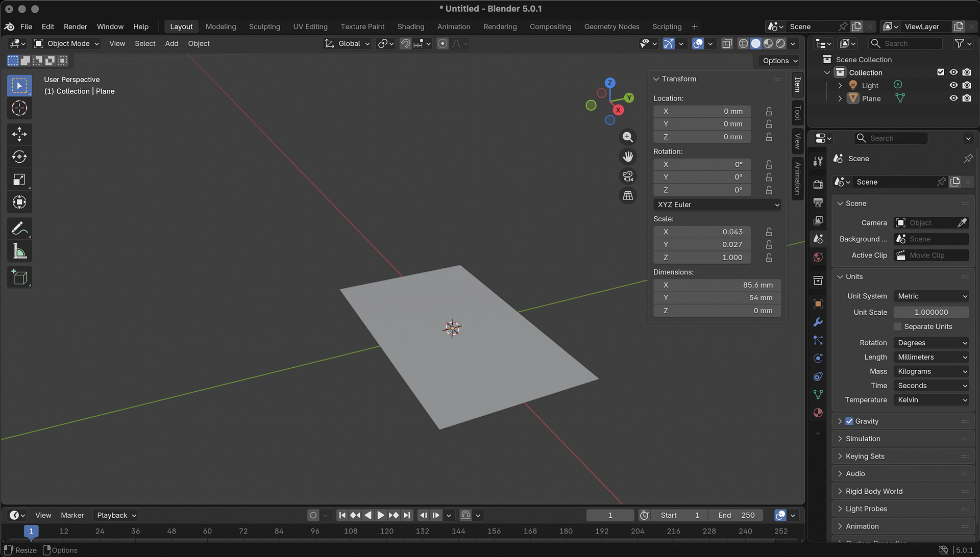
Task: Open the Render menu
Action: (x=75, y=27)
